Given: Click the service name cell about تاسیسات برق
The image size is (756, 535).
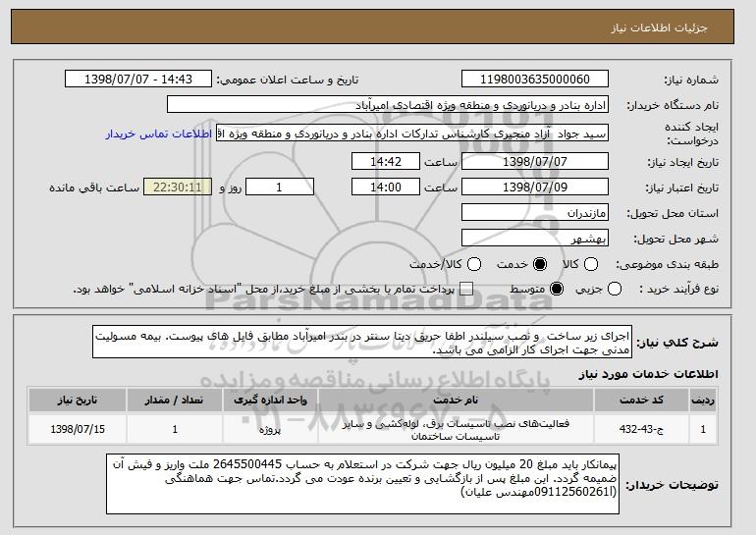Looking at the screenshot, I should pyautogui.click(x=456, y=429).
